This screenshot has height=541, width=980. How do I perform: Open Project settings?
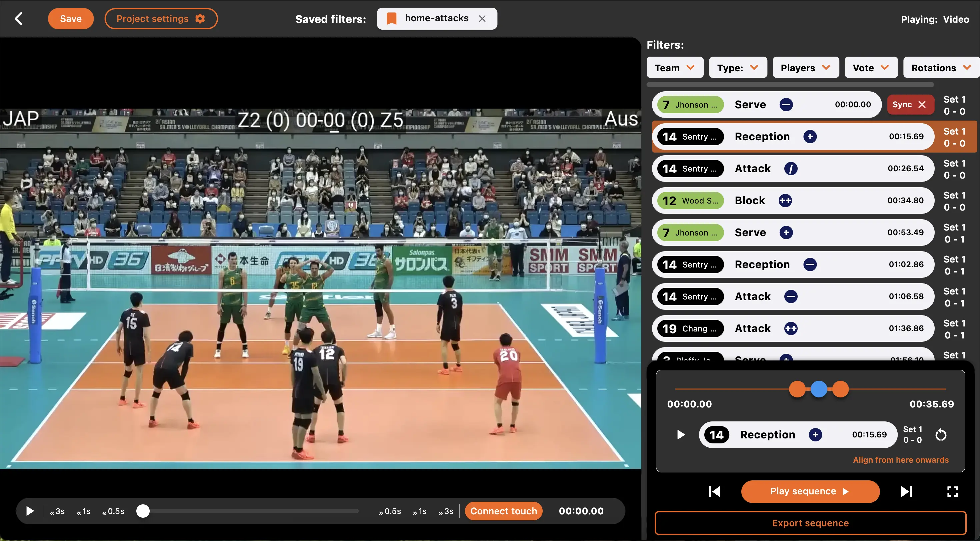click(x=161, y=19)
